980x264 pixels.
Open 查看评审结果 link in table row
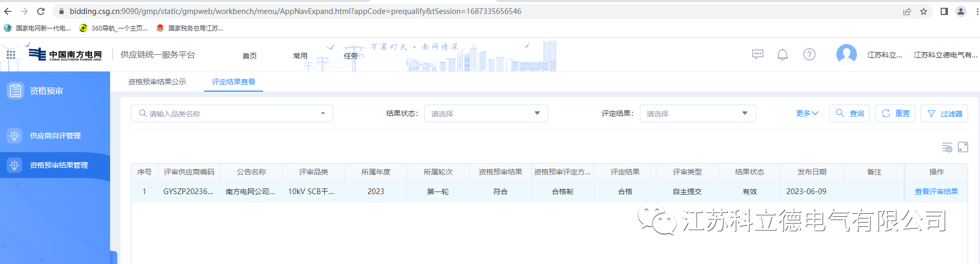[x=936, y=192]
